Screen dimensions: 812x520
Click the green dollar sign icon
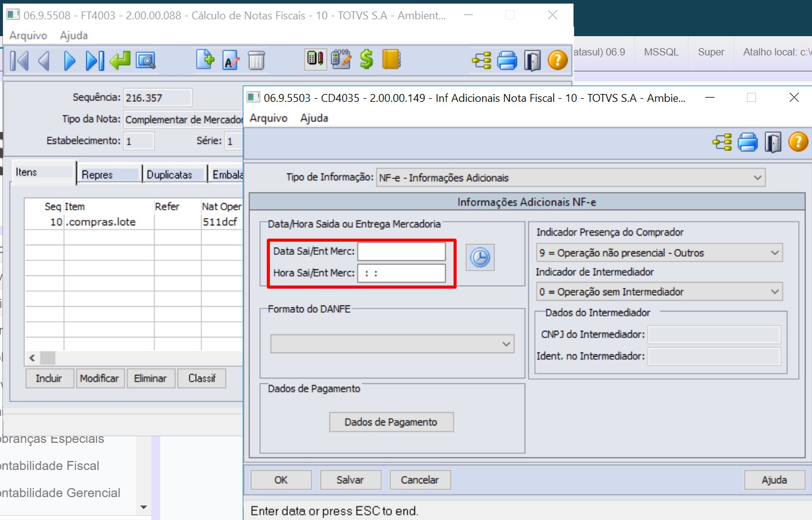(x=366, y=60)
